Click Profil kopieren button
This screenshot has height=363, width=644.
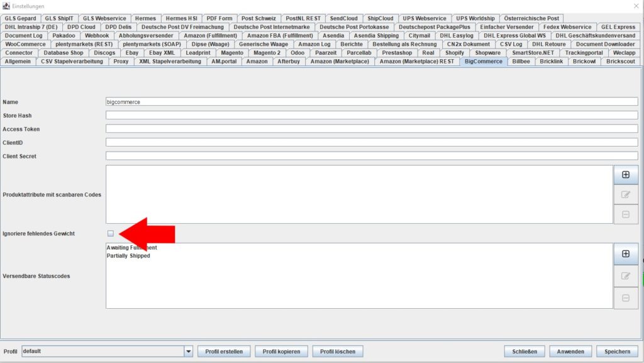coord(281,352)
